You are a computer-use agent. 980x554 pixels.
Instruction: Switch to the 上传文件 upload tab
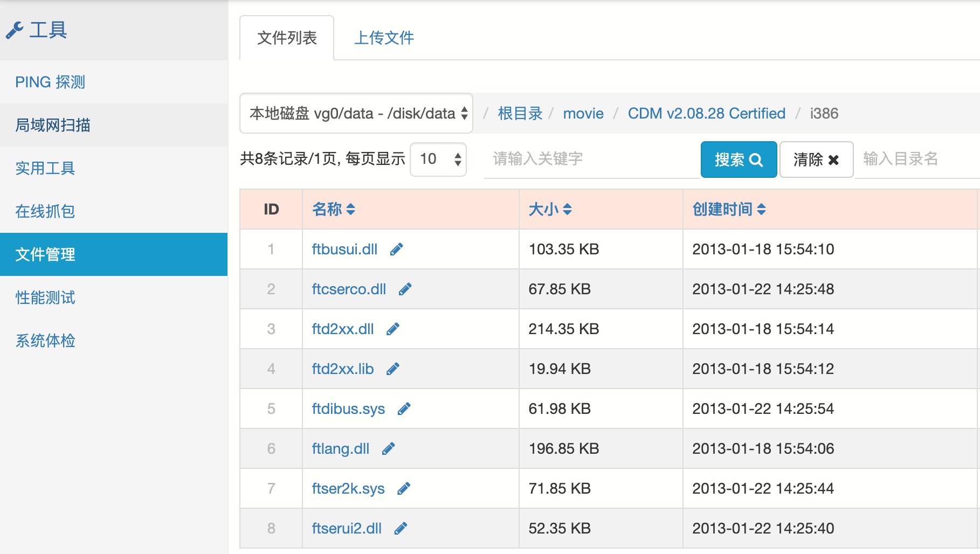pos(384,38)
